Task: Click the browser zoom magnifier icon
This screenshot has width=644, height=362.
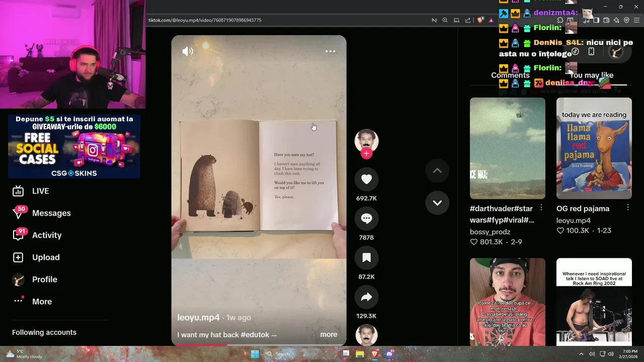Action: tap(445, 20)
